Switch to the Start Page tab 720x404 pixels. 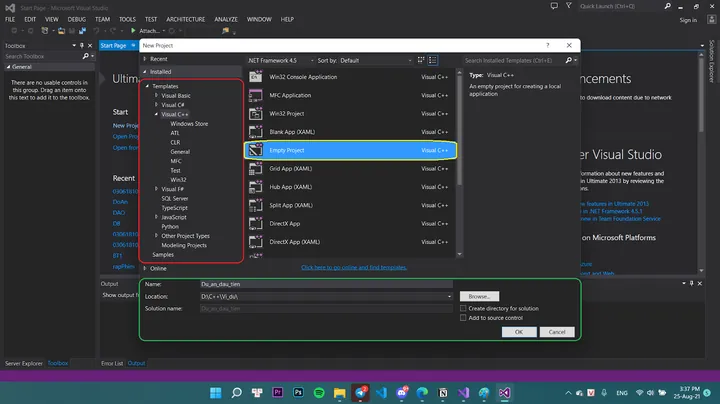[x=113, y=45]
